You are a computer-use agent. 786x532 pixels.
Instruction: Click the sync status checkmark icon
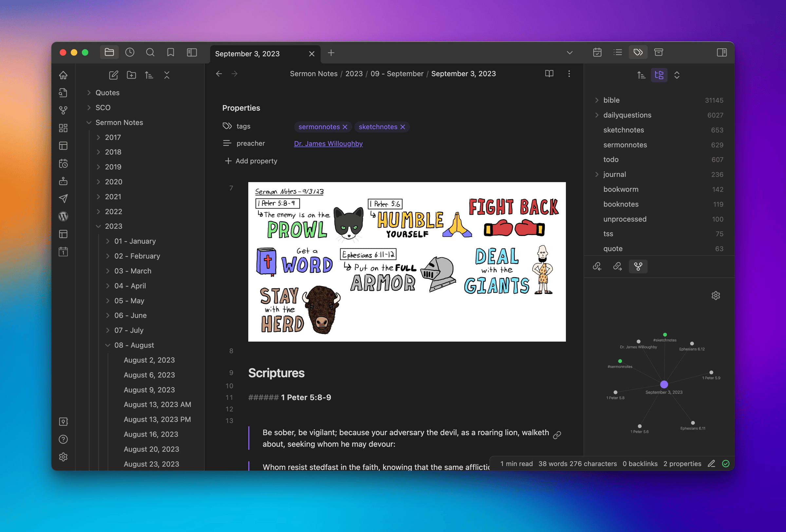tap(726, 464)
